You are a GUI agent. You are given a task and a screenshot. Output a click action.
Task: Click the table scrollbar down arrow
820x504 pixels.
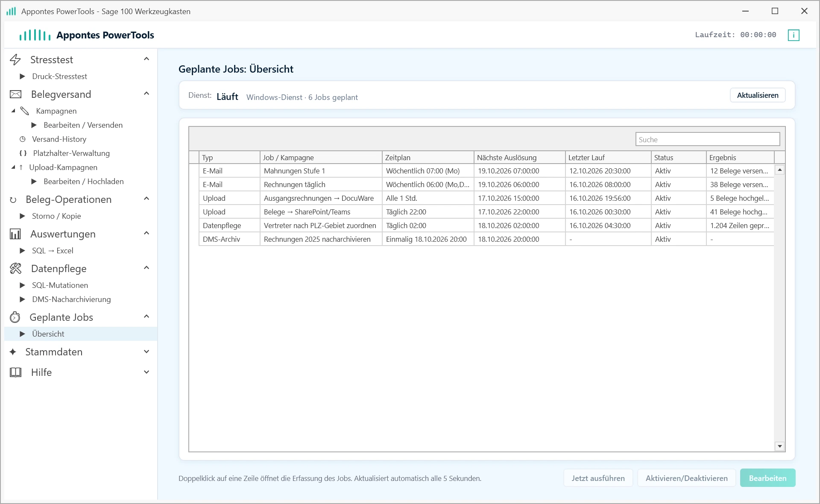(779, 446)
